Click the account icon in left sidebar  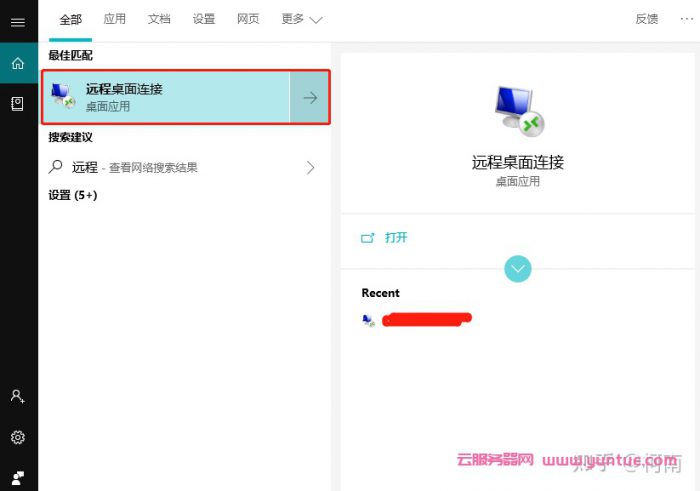[17, 396]
